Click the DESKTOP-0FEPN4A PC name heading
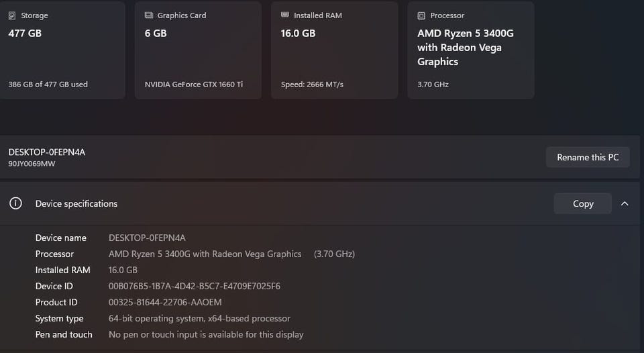The image size is (644, 353). pos(47,152)
